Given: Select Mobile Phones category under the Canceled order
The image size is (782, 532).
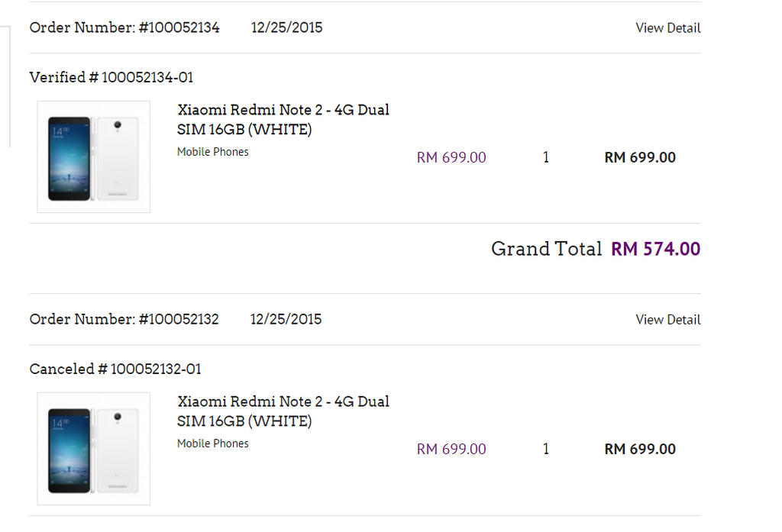Looking at the screenshot, I should click(x=213, y=443).
